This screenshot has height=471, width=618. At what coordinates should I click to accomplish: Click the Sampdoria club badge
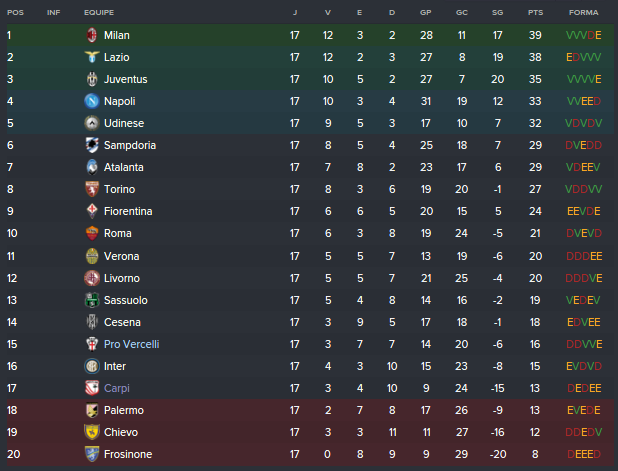click(92, 145)
